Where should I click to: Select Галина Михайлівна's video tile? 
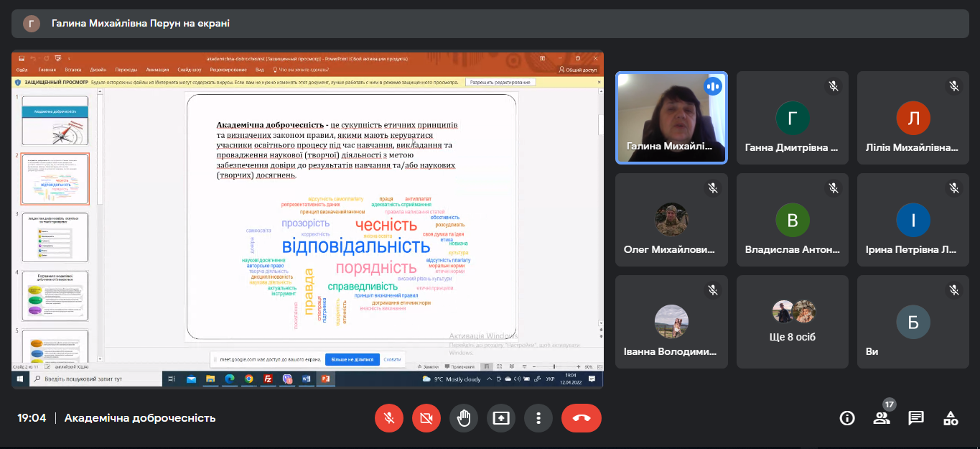672,118
